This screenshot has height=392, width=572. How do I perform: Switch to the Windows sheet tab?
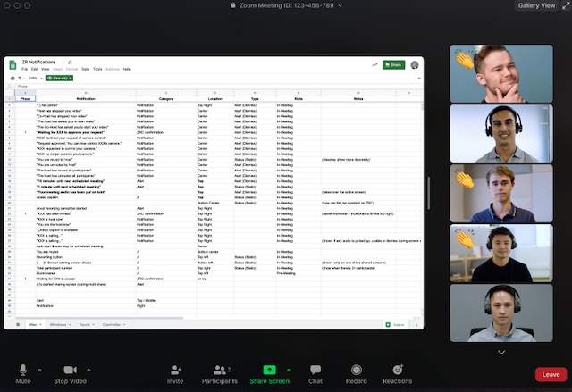pyautogui.click(x=60, y=324)
